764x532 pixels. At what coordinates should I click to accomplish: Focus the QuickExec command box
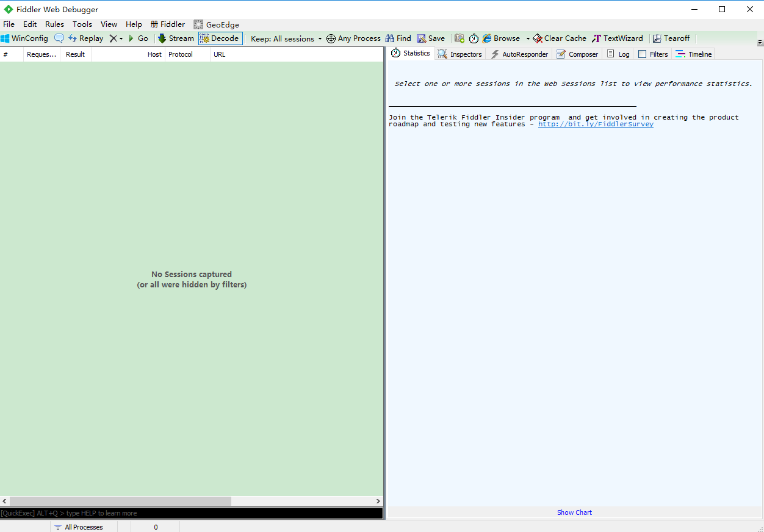192,513
